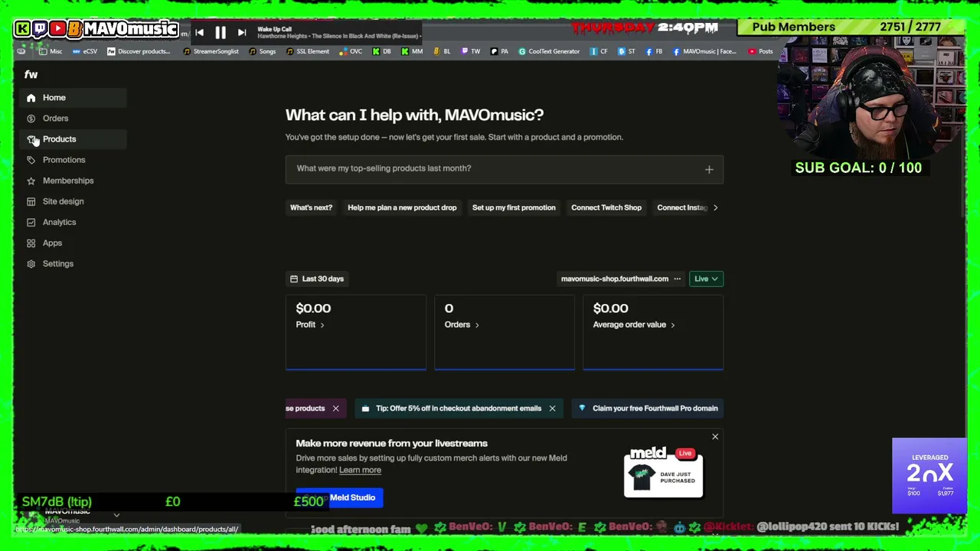Viewport: 980px width, 551px height.
Task: Open the Claim your free Pro domain tip
Action: pos(648,409)
